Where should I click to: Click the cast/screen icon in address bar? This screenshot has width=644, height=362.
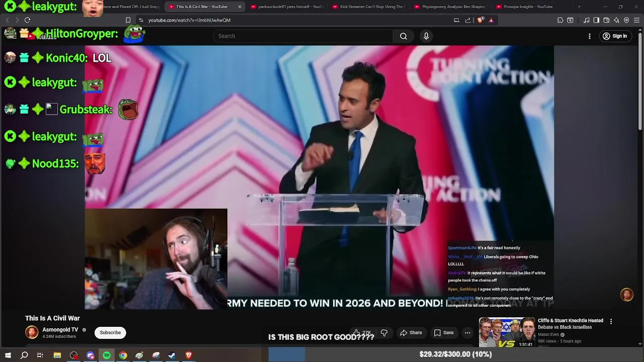click(x=456, y=20)
